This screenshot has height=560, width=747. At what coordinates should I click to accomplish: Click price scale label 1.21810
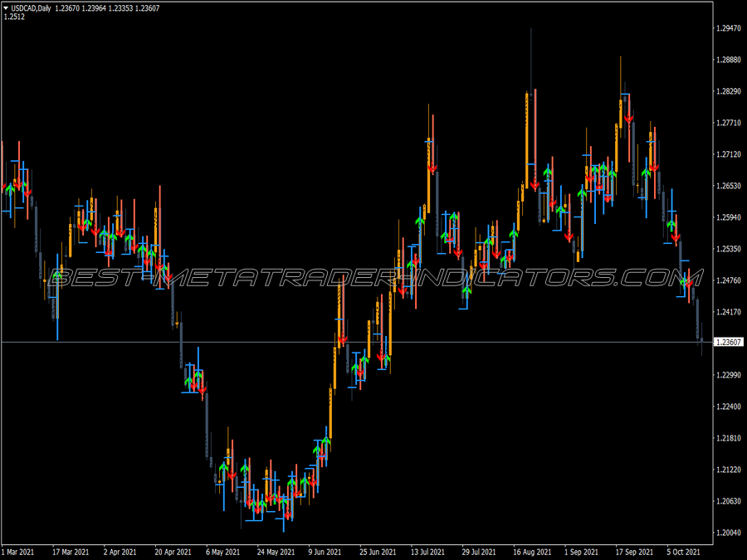(729, 438)
